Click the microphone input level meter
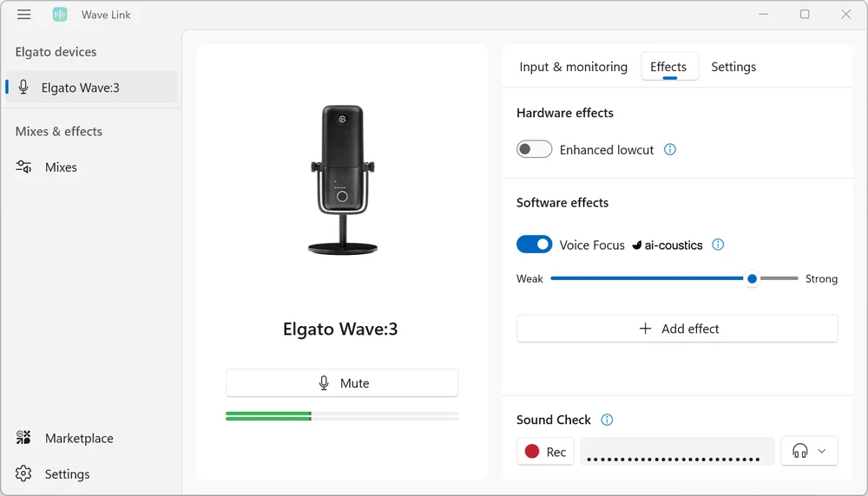Screen dimensions: 868x496 coord(341,416)
